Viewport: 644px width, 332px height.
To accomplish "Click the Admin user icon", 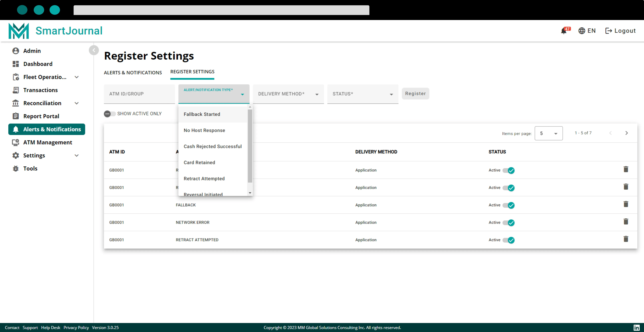I will 16,51.
